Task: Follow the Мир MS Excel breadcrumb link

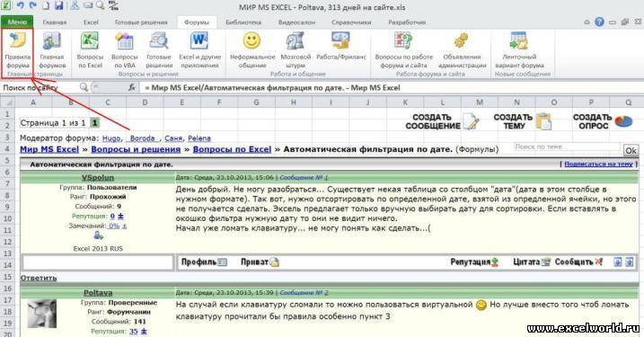Action: click(x=49, y=149)
